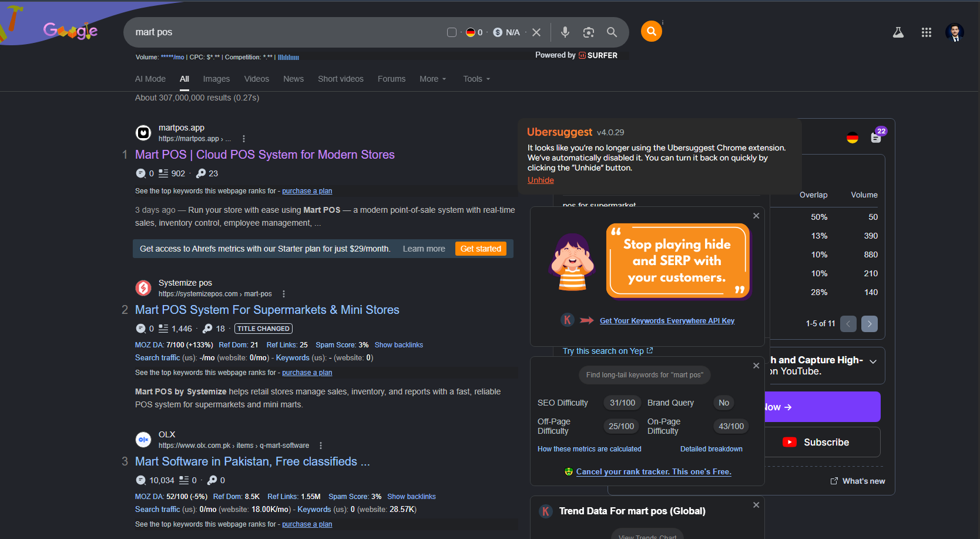
Task: Switch to News tab
Action: (294, 79)
